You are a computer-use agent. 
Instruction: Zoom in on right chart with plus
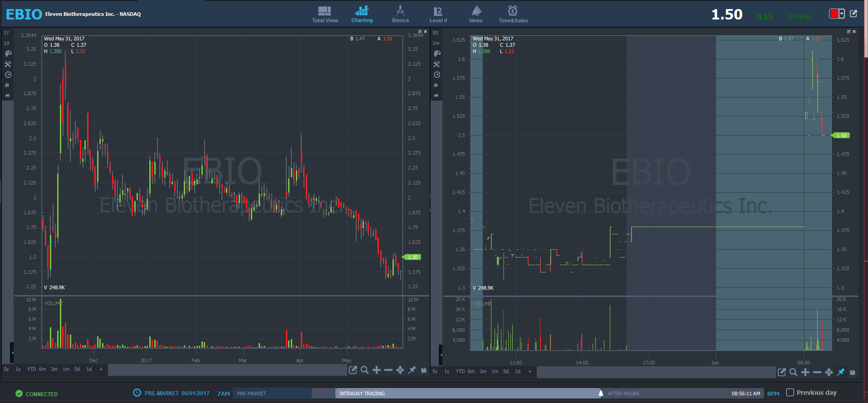[805, 372]
